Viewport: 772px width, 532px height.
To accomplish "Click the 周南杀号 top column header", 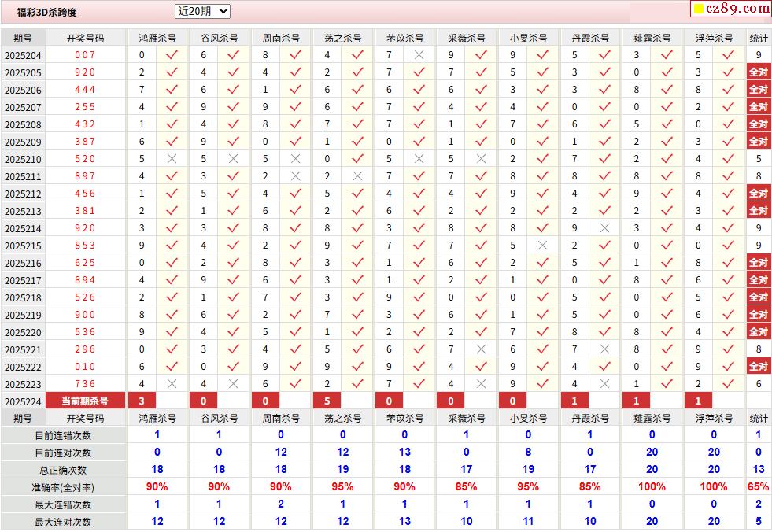I will tap(281, 38).
